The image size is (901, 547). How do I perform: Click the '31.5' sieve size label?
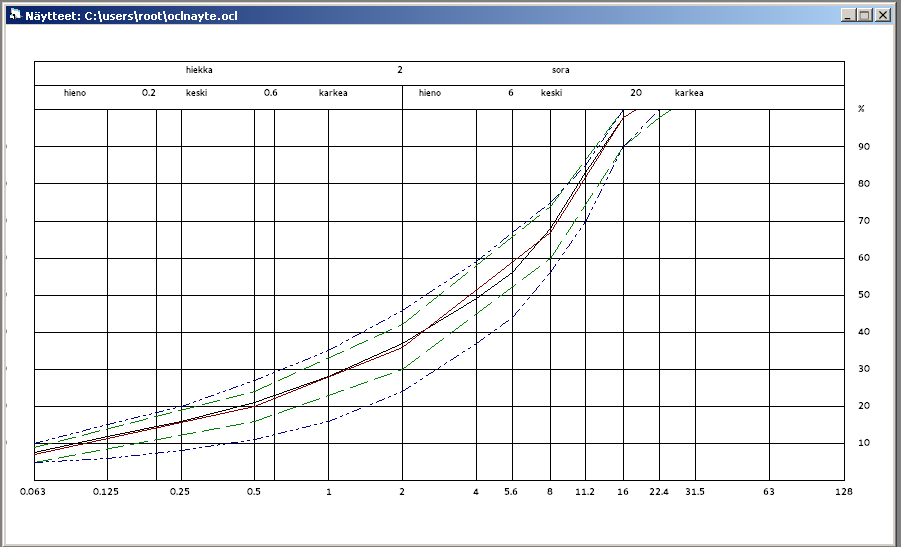point(695,492)
